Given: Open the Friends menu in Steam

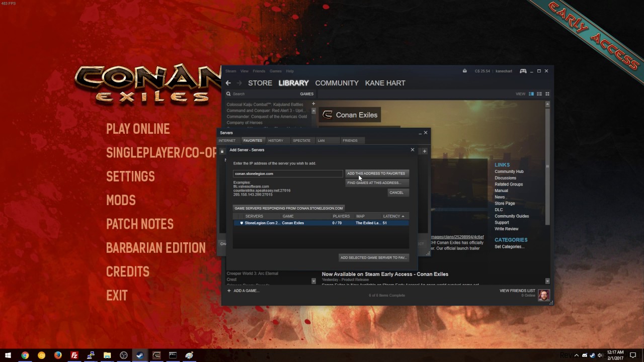Looking at the screenshot, I should pos(259,71).
